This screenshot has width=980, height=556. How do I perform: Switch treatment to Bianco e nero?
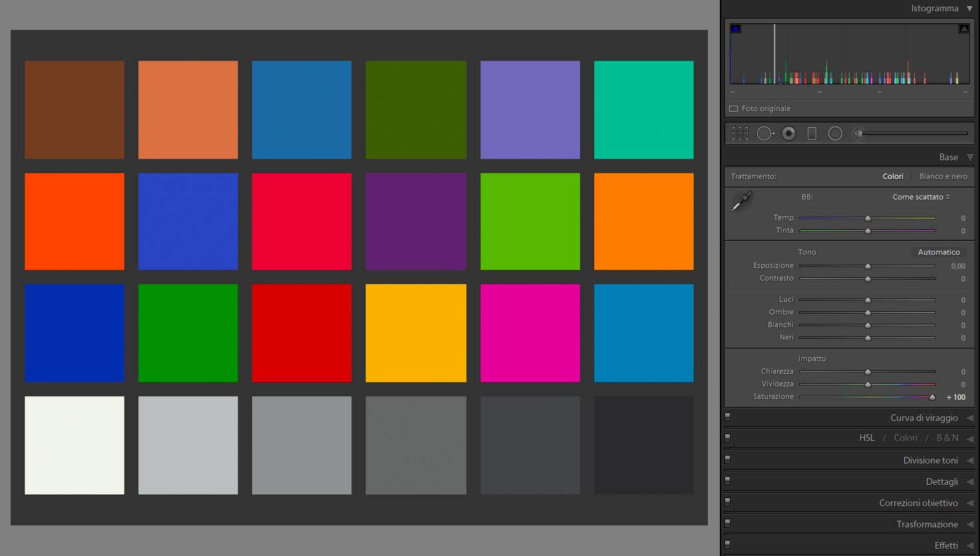943,176
